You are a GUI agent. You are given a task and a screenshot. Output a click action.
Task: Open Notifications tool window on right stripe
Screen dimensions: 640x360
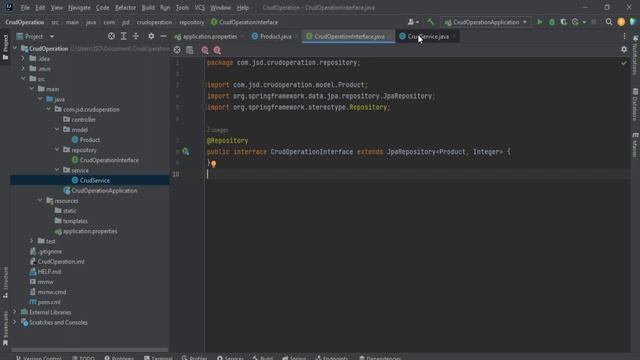635,55
